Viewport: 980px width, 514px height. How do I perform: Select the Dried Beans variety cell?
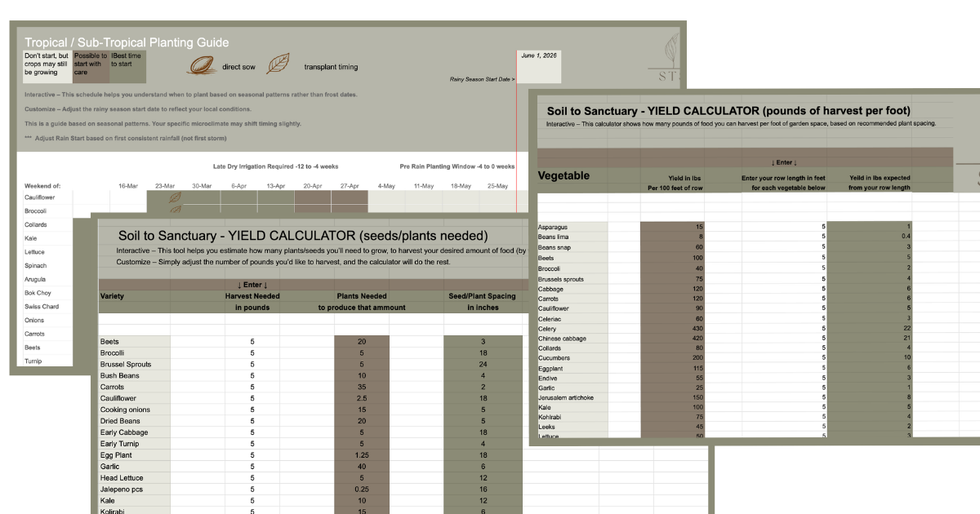135,421
